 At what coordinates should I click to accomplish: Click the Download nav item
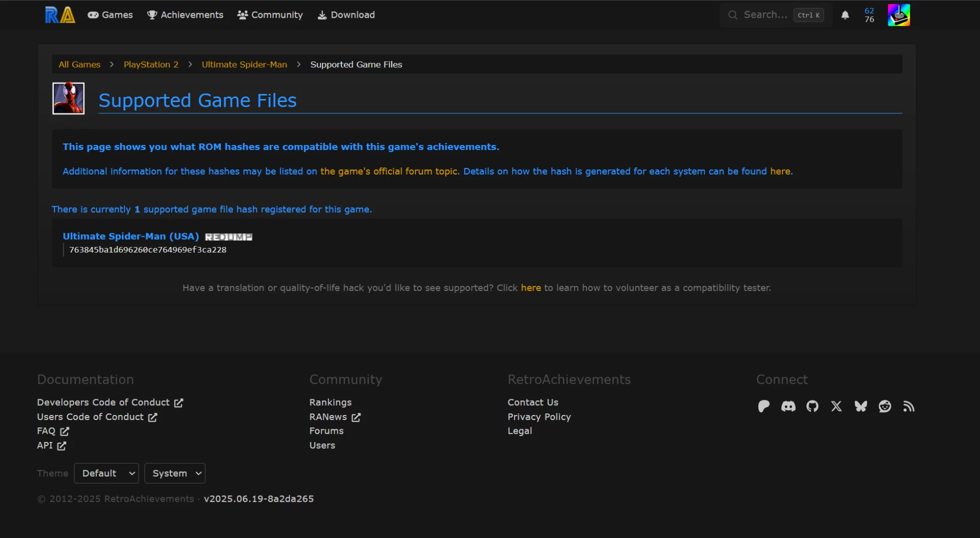click(346, 15)
